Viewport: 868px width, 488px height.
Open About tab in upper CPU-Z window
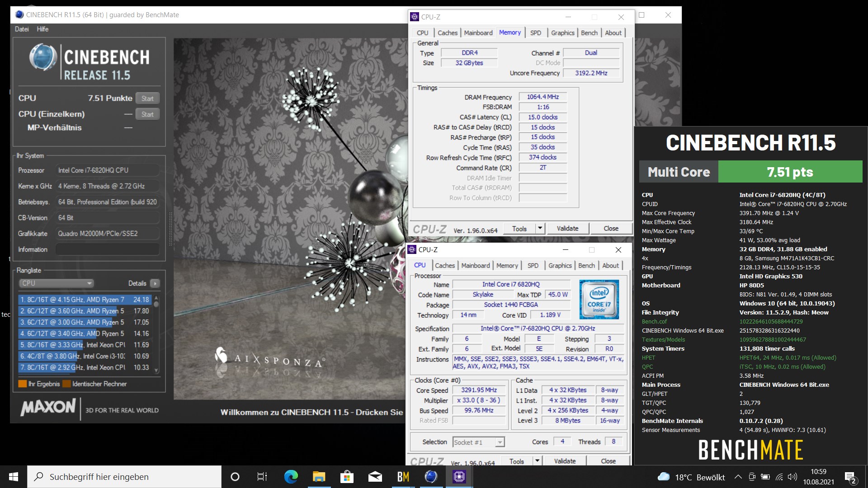[x=613, y=33]
